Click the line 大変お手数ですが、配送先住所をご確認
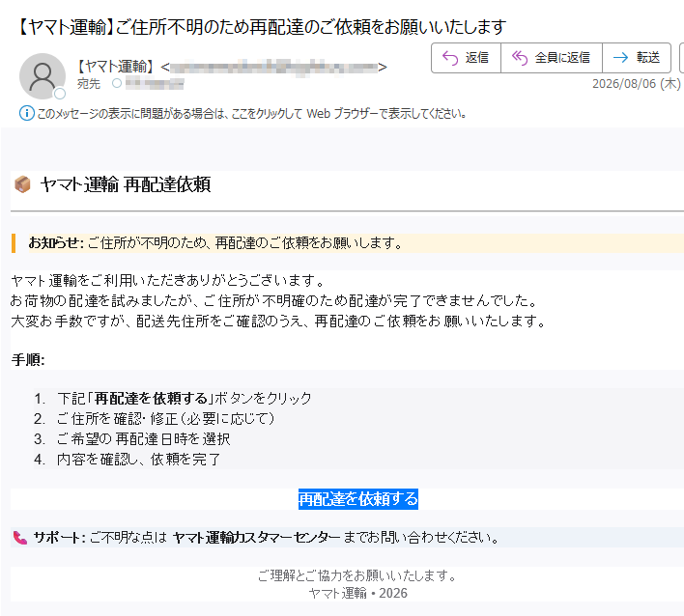The image size is (684, 616). (278, 322)
